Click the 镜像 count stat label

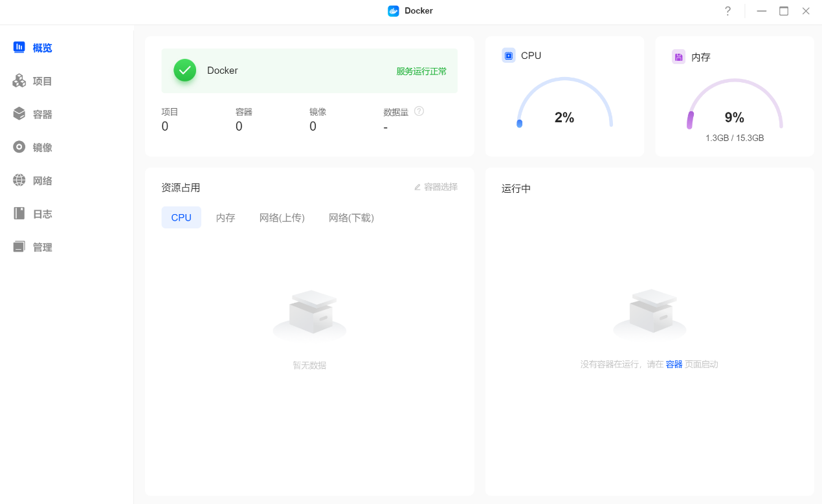tap(318, 112)
